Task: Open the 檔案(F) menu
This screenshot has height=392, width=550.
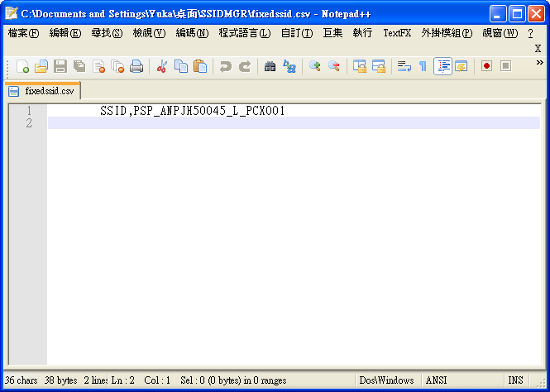Action: 23,33
